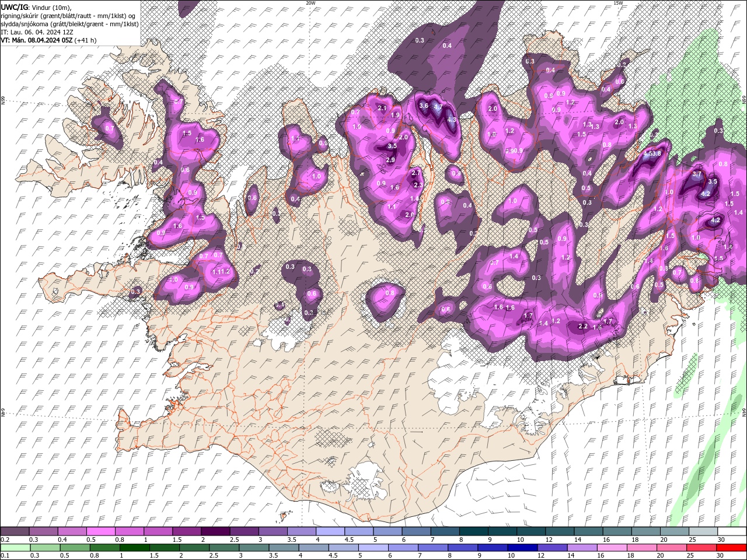Click the magenta snow swatch between 0.5 and 0.8

[x=100, y=531]
